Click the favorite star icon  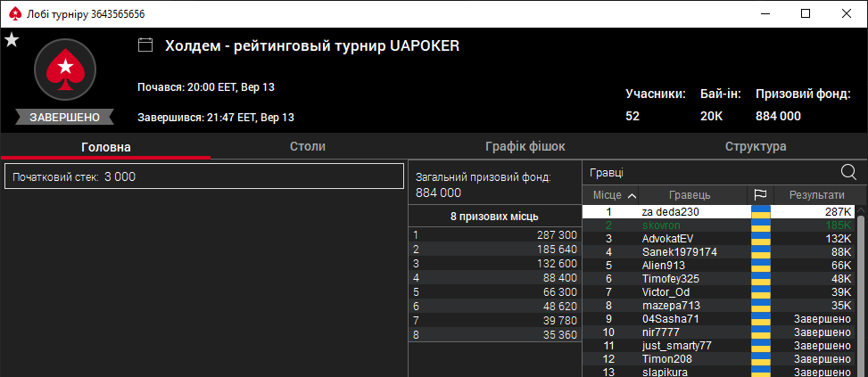(11, 40)
